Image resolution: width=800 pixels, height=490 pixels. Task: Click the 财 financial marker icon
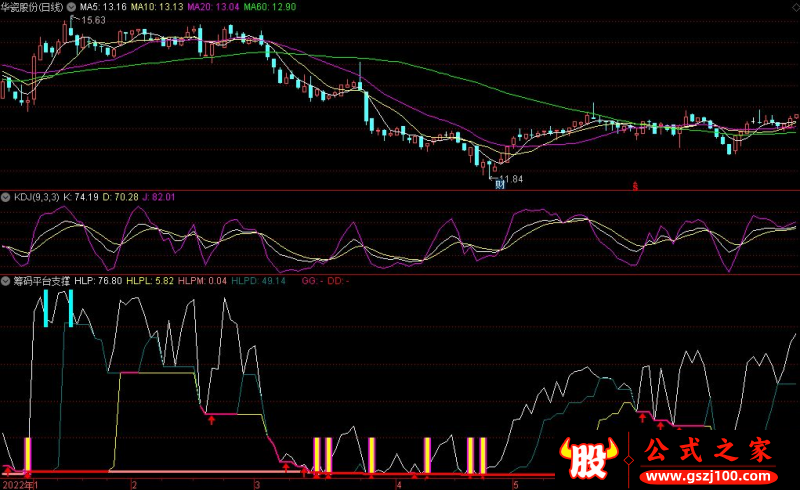point(500,185)
